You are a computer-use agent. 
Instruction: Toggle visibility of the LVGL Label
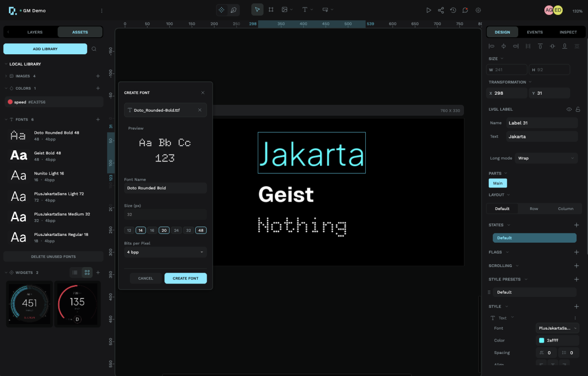(x=569, y=109)
